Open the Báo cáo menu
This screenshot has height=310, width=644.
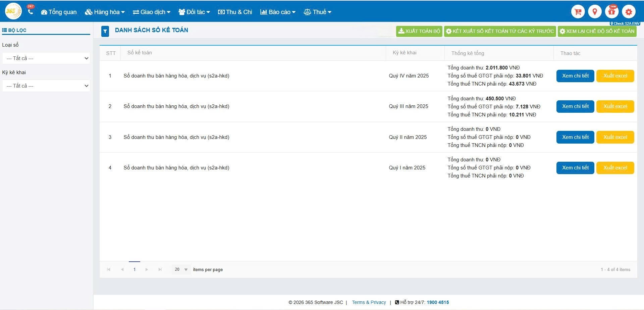[278, 12]
